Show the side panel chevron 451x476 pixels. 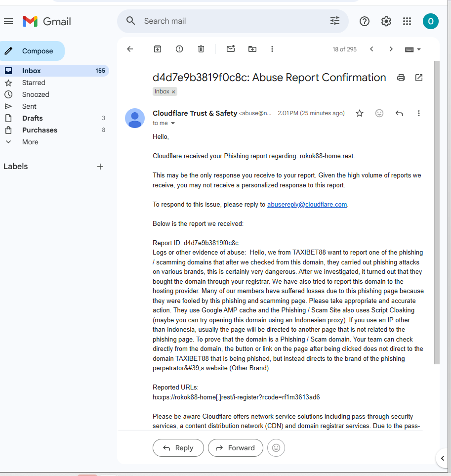tap(443, 458)
